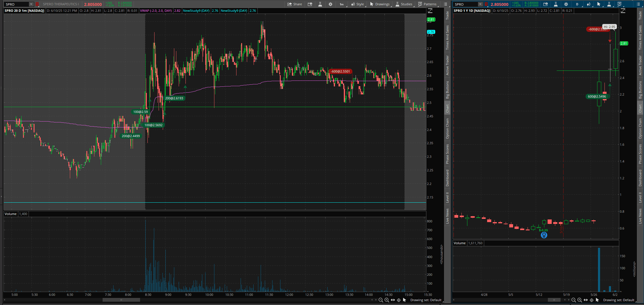Click the VWAP (-2.0, 2.0, DAY) study label
This screenshot has height=305, width=644.
pos(156,11)
